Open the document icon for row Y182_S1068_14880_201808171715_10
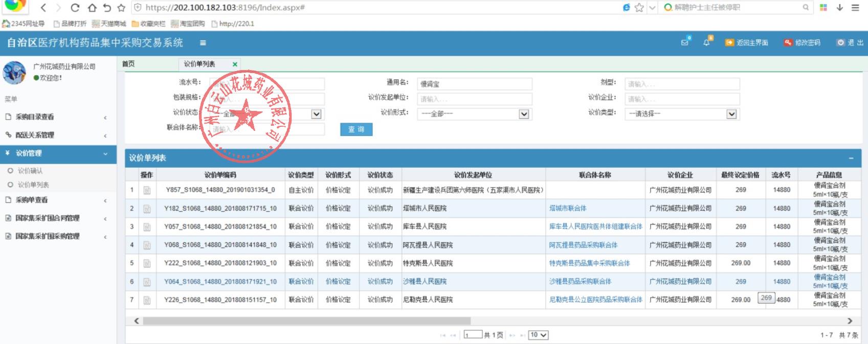Screen dimensions: 868x344 click(x=147, y=209)
